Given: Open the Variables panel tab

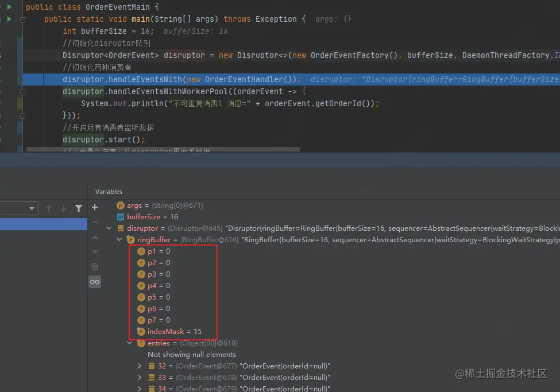Looking at the screenshot, I should tap(109, 192).
